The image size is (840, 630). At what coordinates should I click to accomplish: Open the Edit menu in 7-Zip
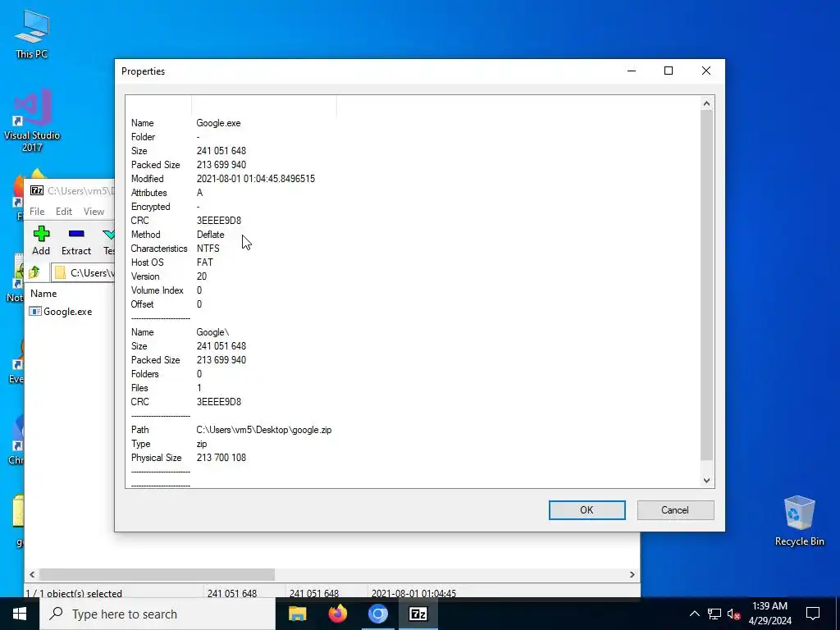click(64, 212)
